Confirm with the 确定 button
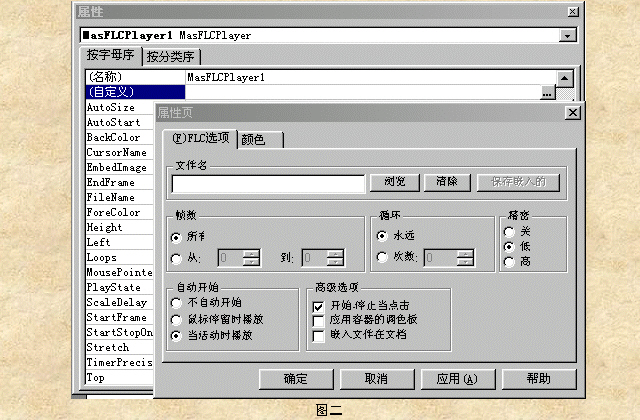Screen dimensions: 640x420 [x=295, y=379]
